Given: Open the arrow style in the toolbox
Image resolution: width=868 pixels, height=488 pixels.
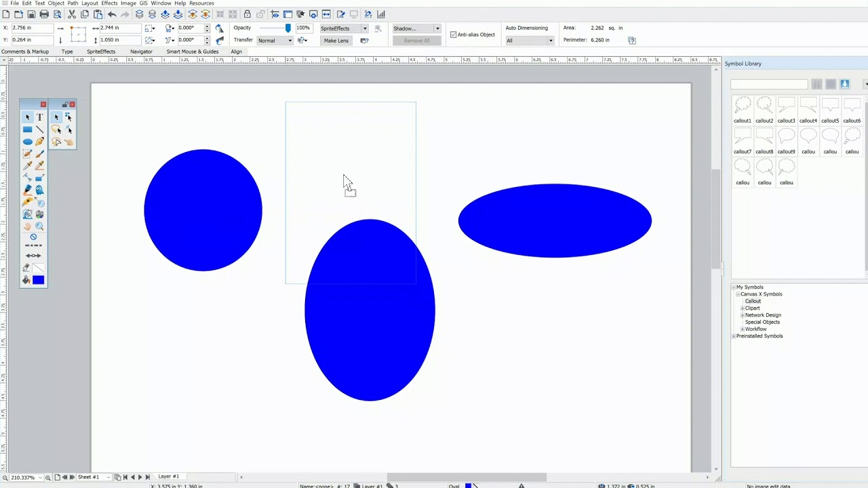Looking at the screenshot, I should (33, 256).
